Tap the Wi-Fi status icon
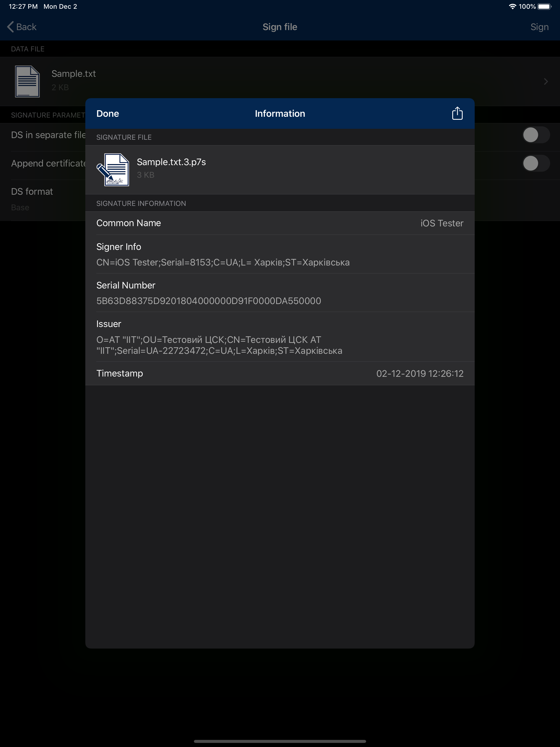Viewport: 560px width, 747px height. (x=512, y=6)
